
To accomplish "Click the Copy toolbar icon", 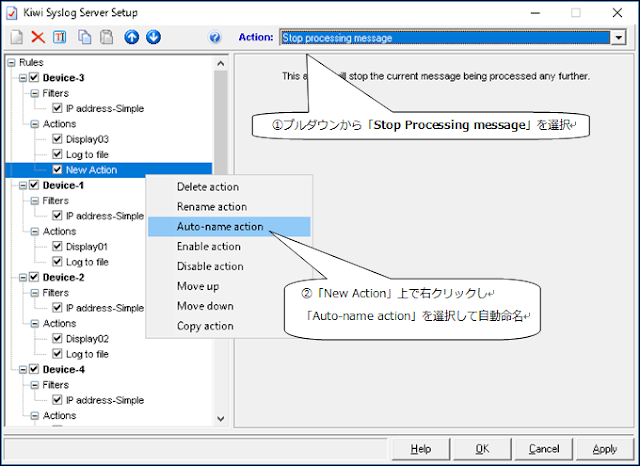I will 84,37.
